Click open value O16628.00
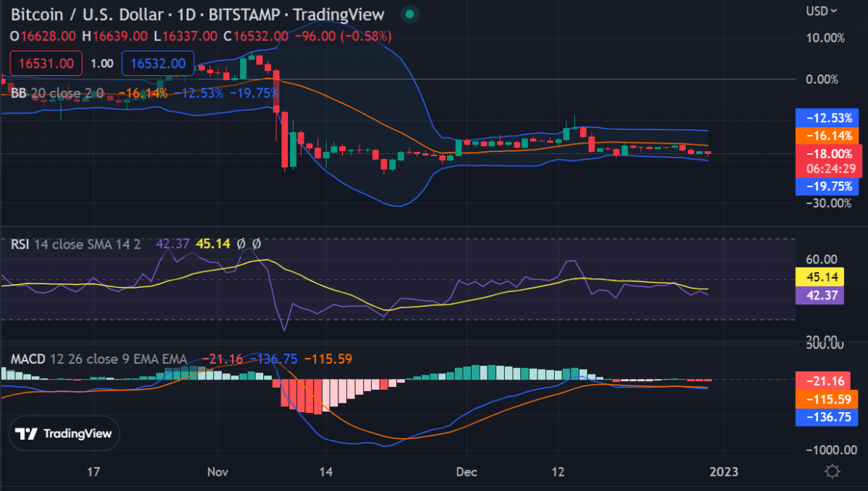 pos(43,35)
